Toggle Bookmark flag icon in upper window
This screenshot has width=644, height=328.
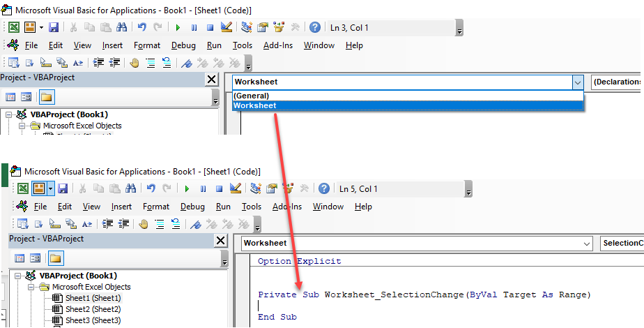pos(187,63)
